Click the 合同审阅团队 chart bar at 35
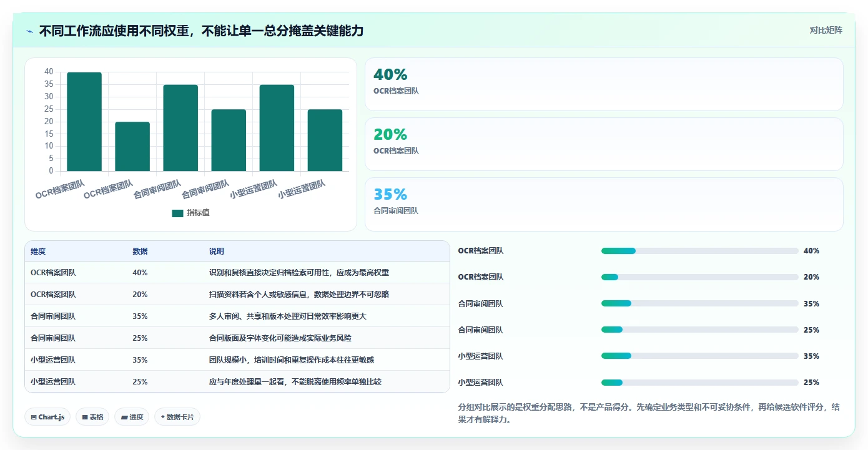 click(180, 128)
